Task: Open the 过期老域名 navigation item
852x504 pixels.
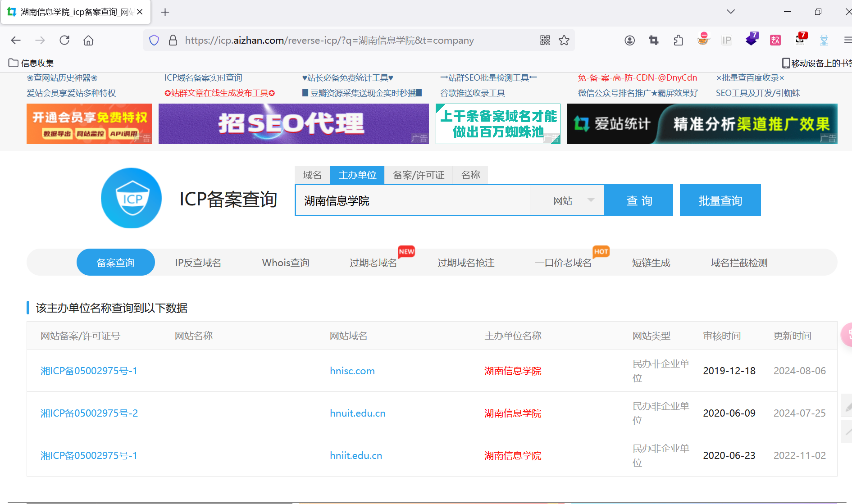Action: tap(373, 263)
